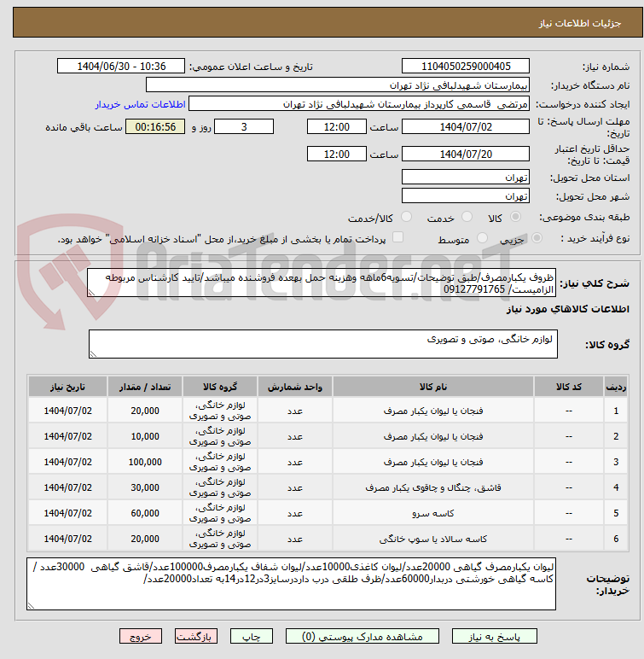Click quantity 60,000 in row 5
This screenshot has height=659, width=644.
point(145,513)
